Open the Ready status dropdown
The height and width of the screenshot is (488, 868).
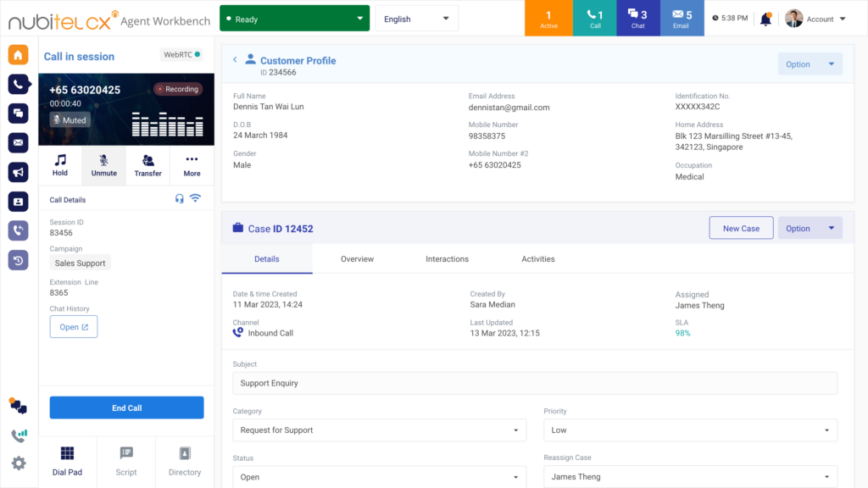[x=294, y=17]
